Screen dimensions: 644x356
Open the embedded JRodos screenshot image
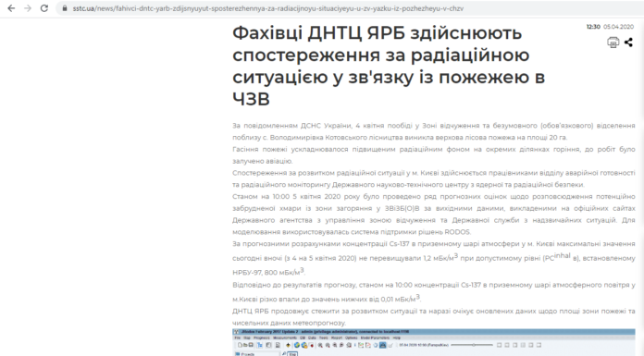pos(434,342)
